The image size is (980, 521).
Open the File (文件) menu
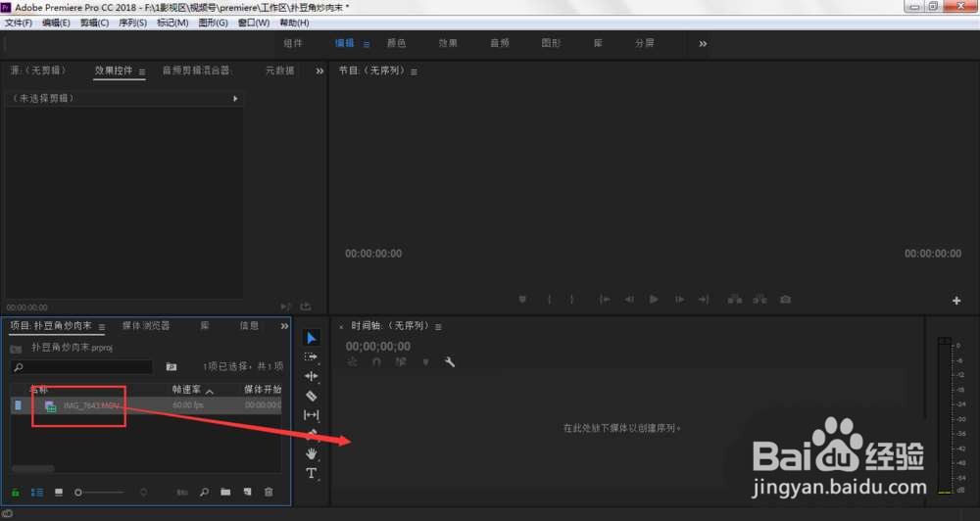(18, 23)
